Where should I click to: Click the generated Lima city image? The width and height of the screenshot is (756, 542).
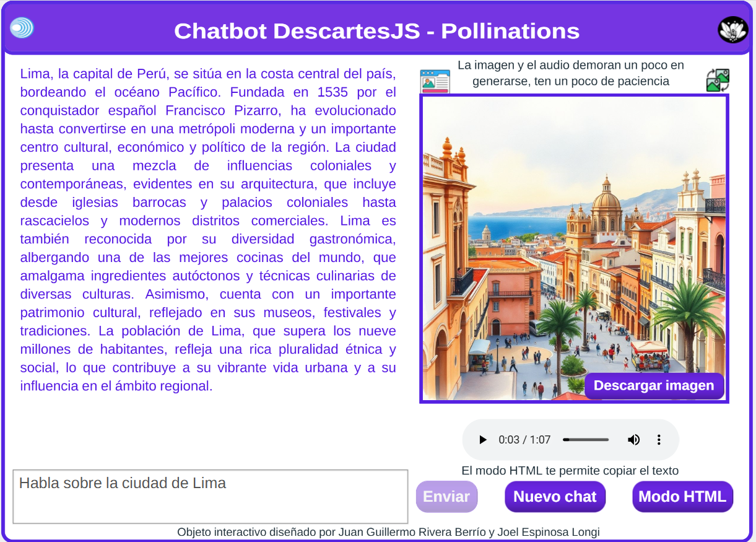(x=574, y=248)
